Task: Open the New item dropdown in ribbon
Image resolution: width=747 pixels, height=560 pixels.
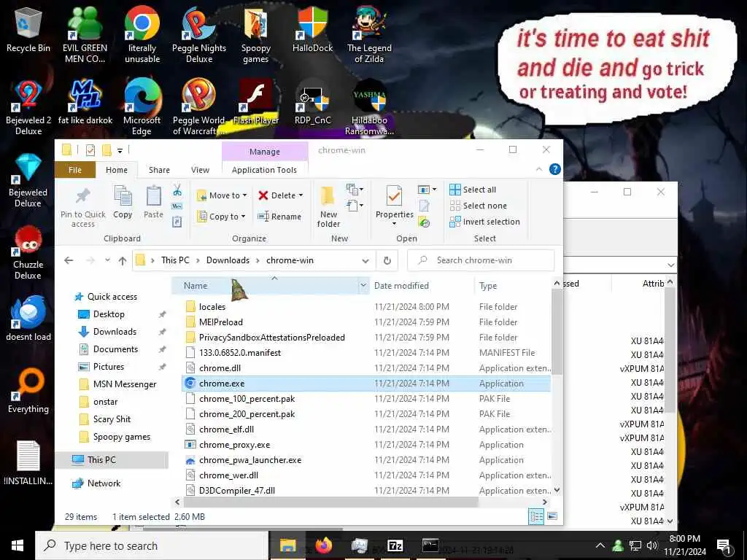Action: click(x=355, y=190)
